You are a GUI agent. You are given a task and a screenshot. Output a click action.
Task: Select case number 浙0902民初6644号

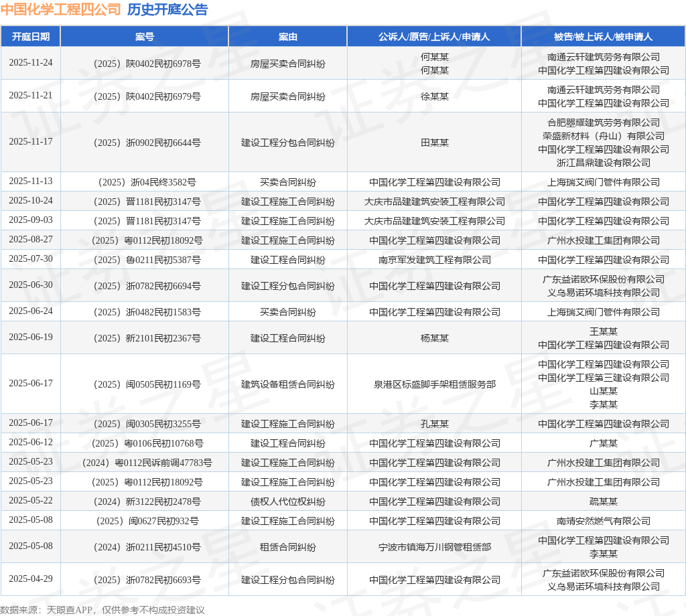click(x=147, y=143)
